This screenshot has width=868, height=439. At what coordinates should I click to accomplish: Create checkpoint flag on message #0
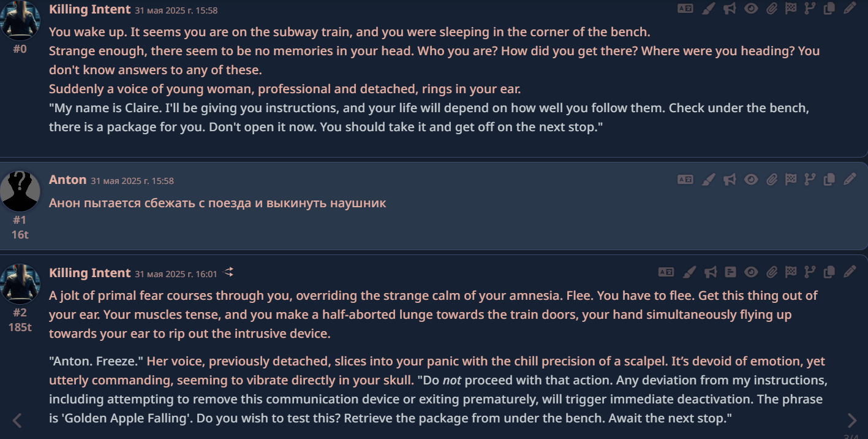click(791, 9)
